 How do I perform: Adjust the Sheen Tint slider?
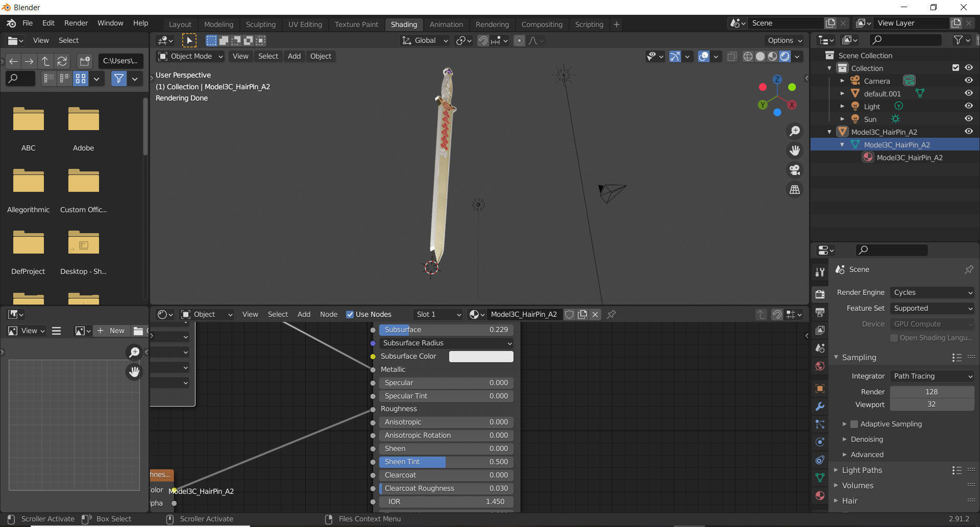(x=446, y=462)
